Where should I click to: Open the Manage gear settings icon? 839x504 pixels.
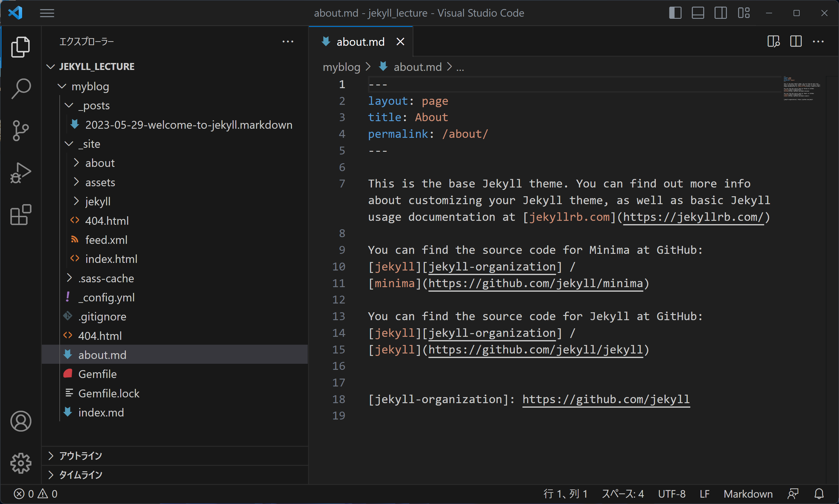click(x=21, y=463)
